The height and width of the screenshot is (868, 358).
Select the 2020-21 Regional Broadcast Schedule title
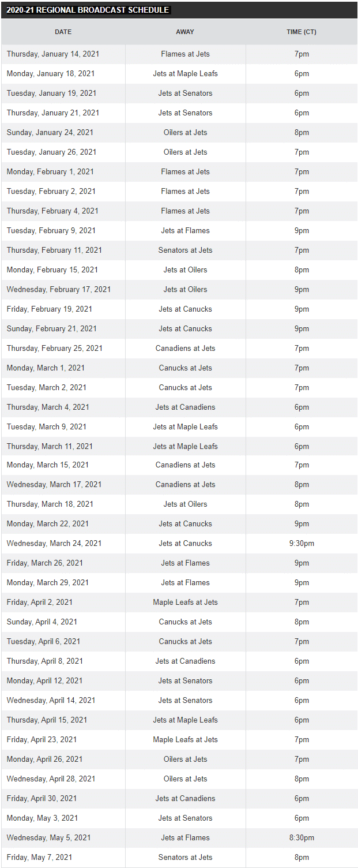[x=88, y=10]
